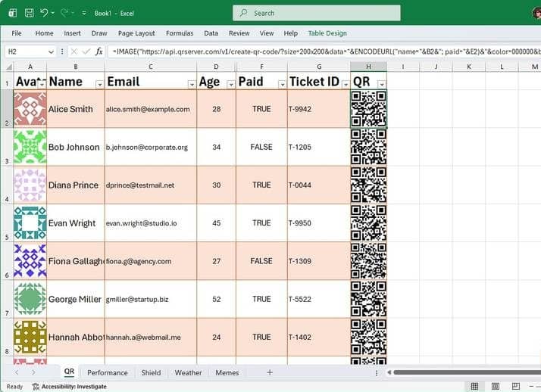Screen dimensions: 541x392
Task: Click the Select All triangle corner
Action: coord(8,67)
